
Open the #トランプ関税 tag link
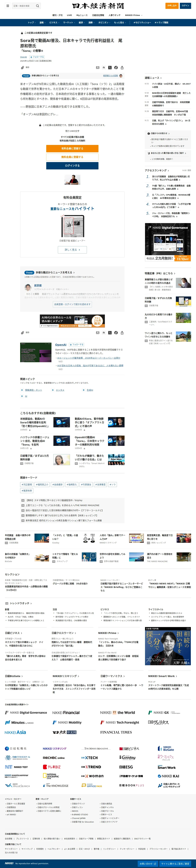click(x=161, y=23)
